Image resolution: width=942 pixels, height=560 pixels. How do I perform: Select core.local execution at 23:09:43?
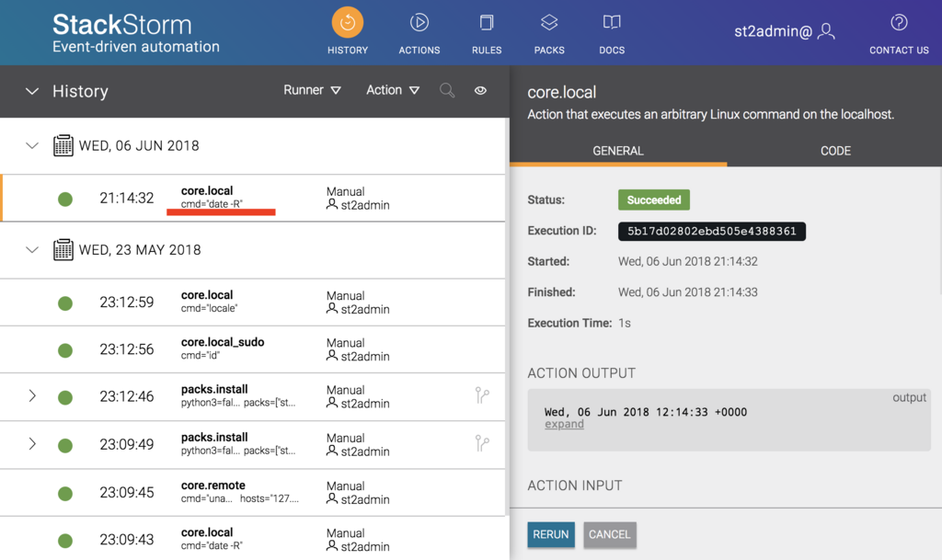click(253, 539)
